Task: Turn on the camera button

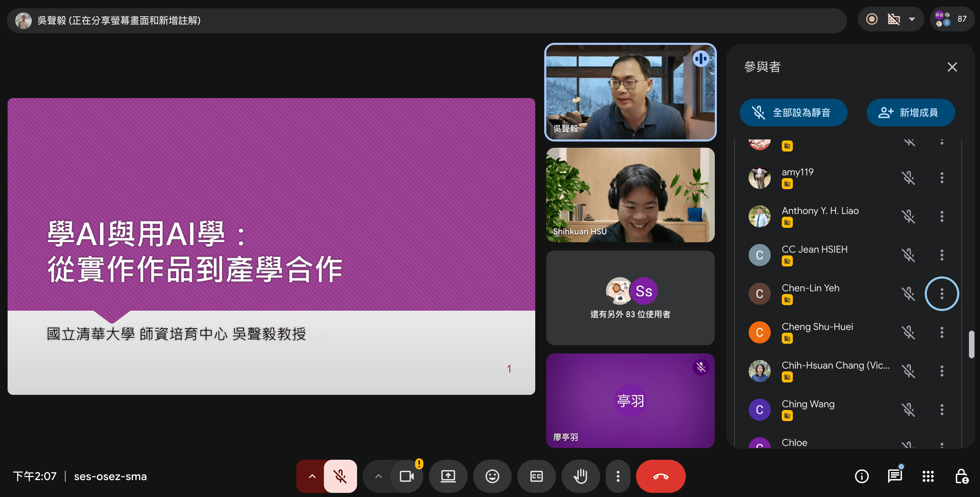Action: (406, 476)
